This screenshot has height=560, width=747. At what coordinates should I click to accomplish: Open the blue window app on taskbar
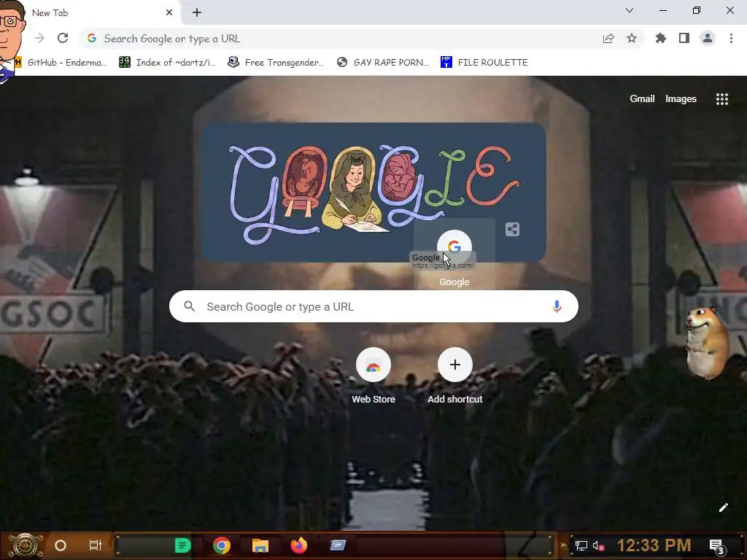coord(338,545)
